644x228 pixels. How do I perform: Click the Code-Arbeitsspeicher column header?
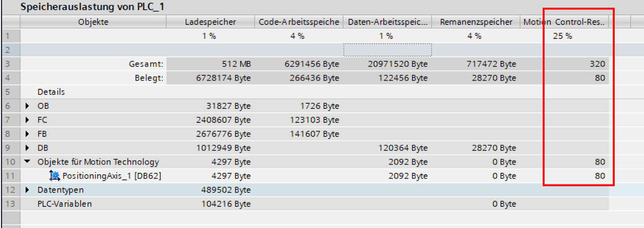click(299, 22)
